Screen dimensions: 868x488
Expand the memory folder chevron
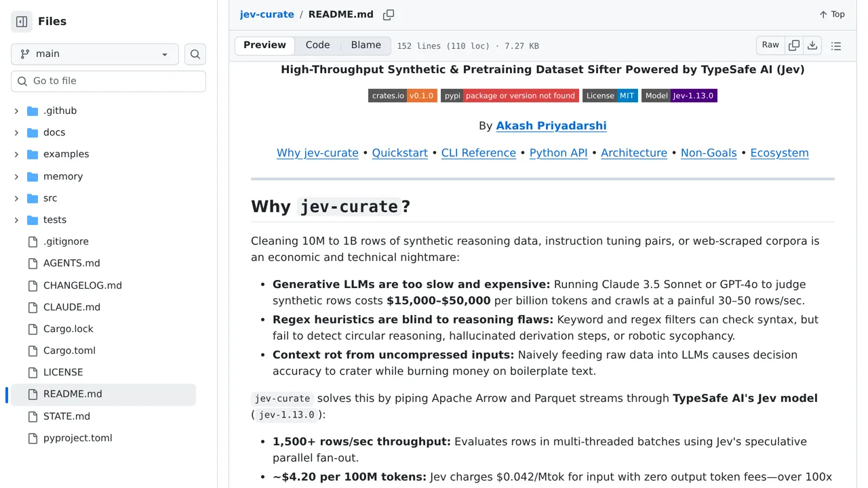click(x=16, y=177)
